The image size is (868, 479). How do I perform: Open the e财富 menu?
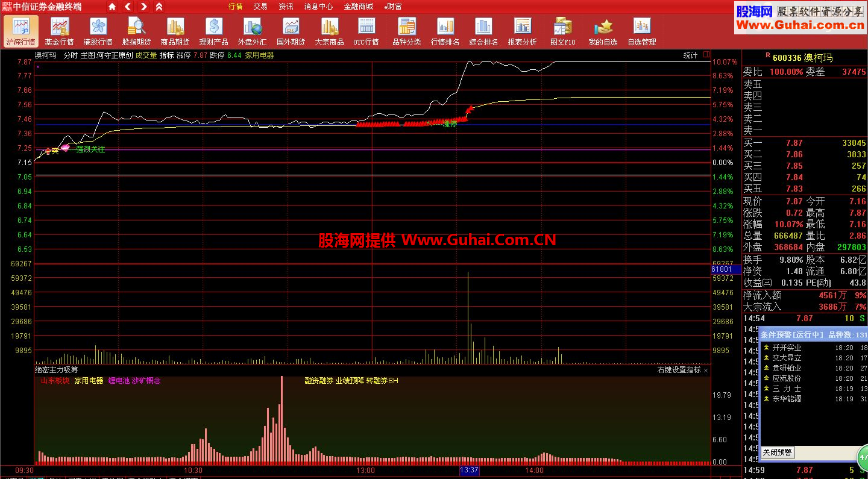pyautogui.click(x=393, y=7)
